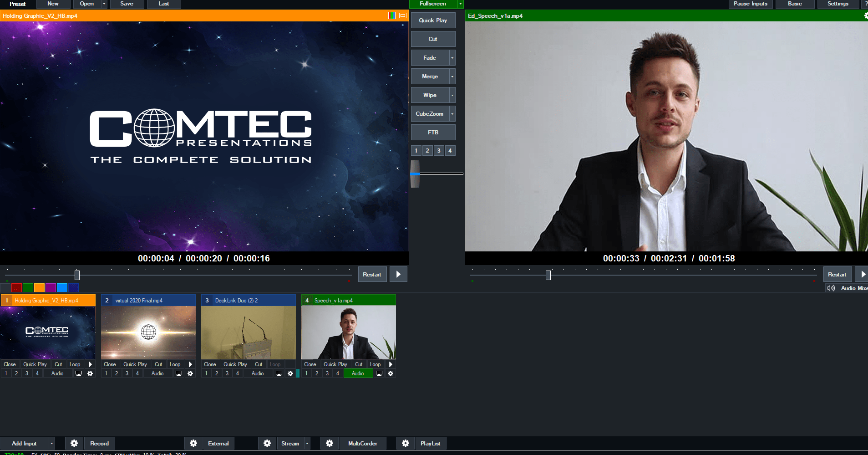Expand Fullscreen dropdown arrow
The height and width of the screenshot is (455, 868).
pos(460,4)
